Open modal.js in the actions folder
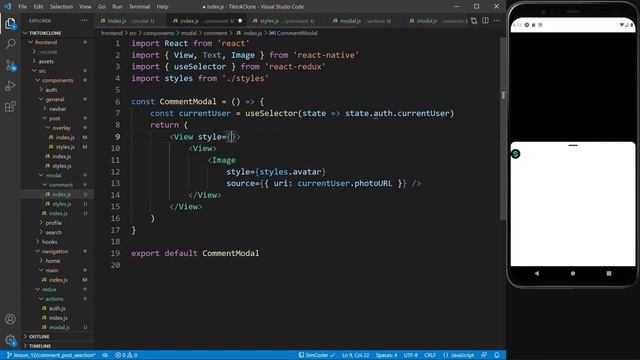 [59, 327]
